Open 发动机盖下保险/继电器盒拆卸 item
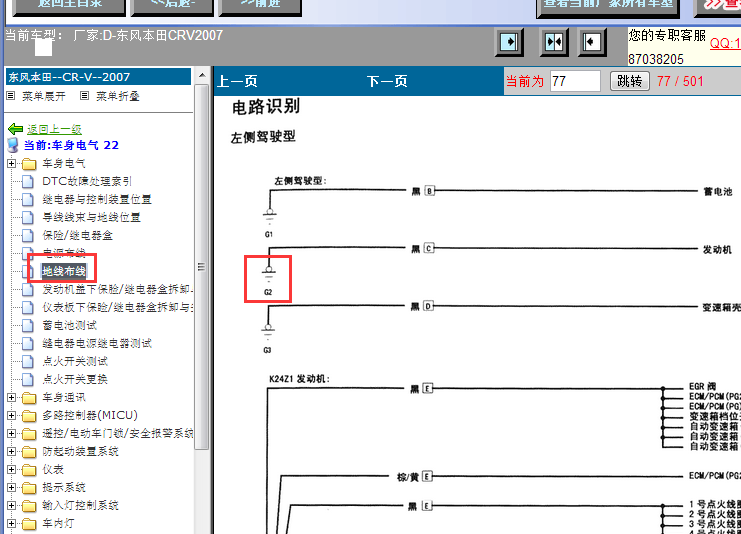741x534 pixels. tap(117, 289)
